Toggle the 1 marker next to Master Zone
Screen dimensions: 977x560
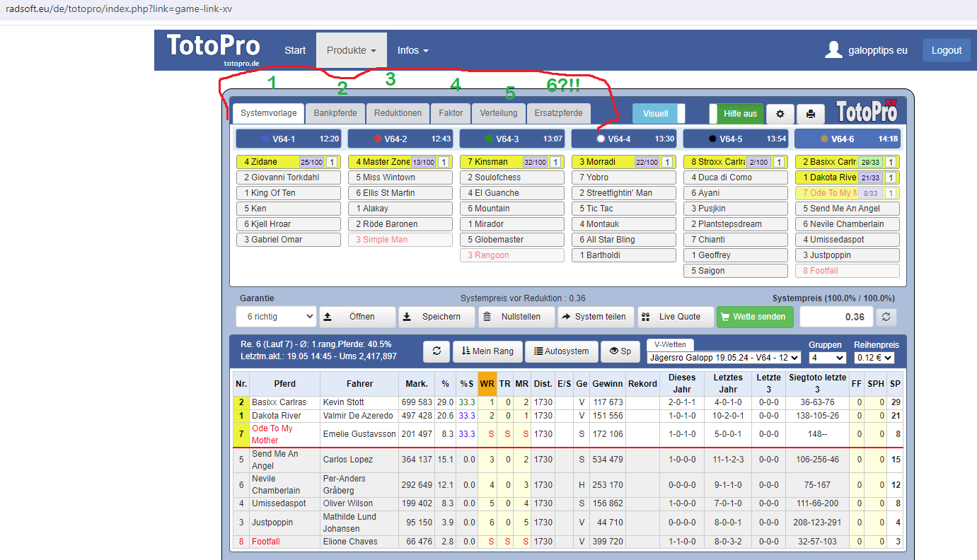point(444,162)
